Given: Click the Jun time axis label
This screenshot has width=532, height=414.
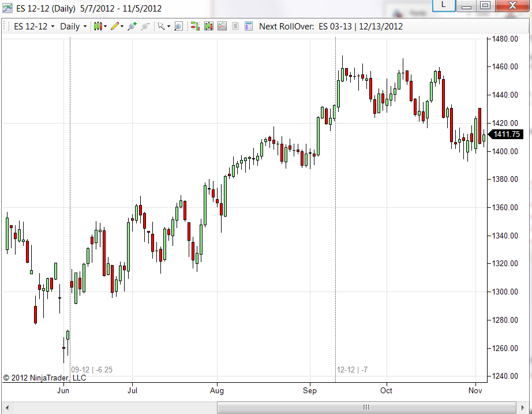Looking at the screenshot, I should click(63, 390).
